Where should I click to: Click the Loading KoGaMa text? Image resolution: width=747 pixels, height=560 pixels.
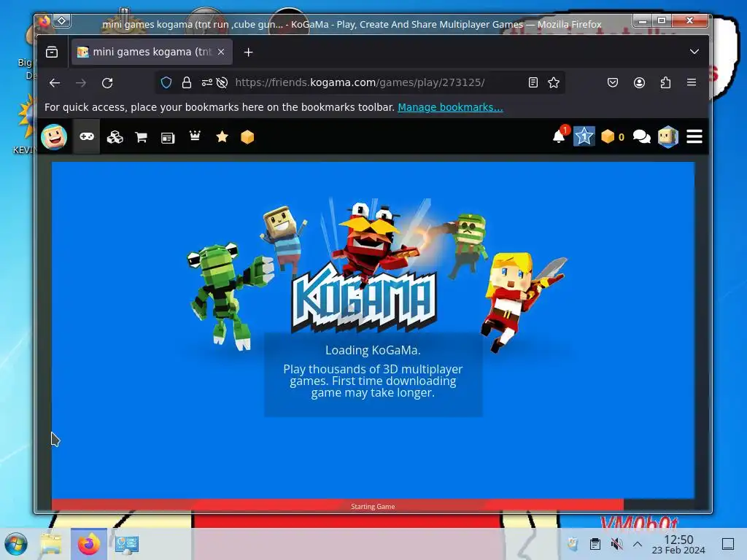coord(373,350)
